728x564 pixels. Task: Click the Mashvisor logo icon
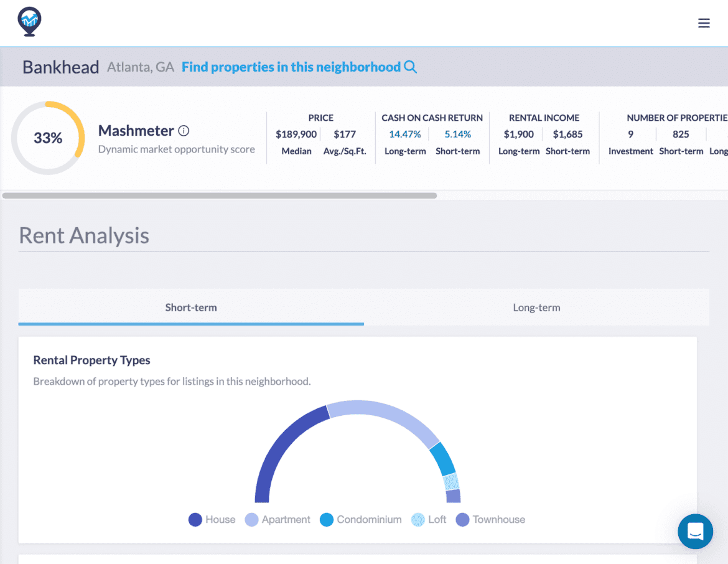[x=29, y=22]
